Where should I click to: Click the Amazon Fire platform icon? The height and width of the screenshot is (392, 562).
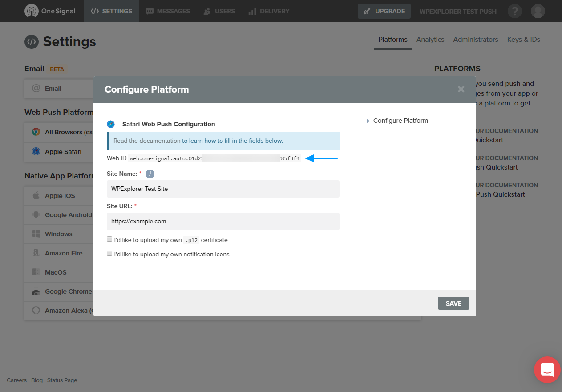[36, 253]
